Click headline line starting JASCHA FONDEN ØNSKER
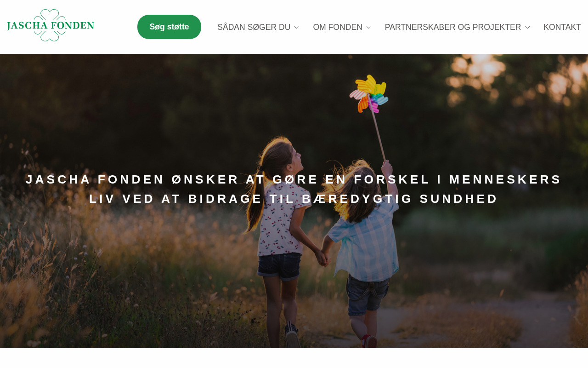 (294, 179)
